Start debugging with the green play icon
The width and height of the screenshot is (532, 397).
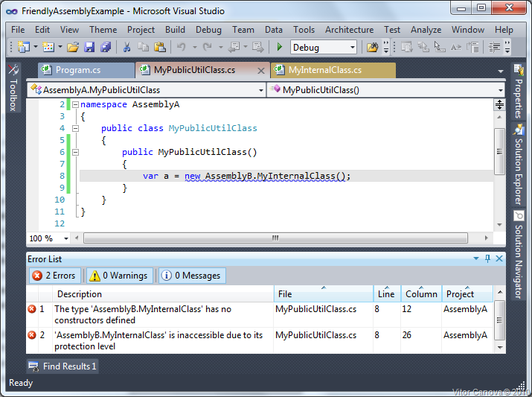point(280,47)
